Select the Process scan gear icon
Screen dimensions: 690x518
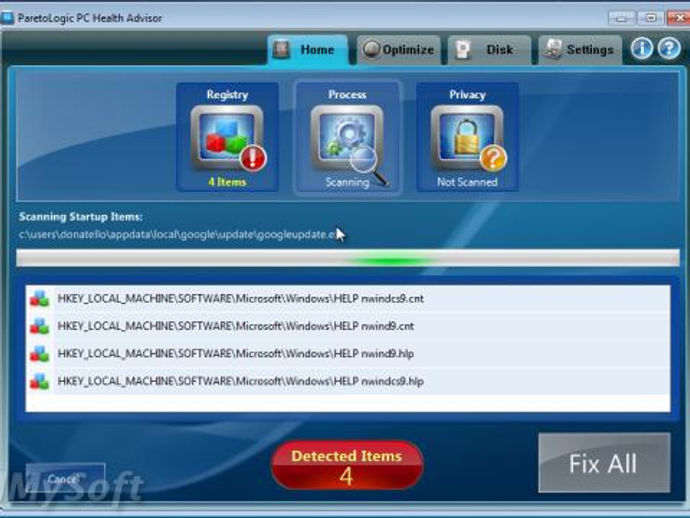coord(348,138)
